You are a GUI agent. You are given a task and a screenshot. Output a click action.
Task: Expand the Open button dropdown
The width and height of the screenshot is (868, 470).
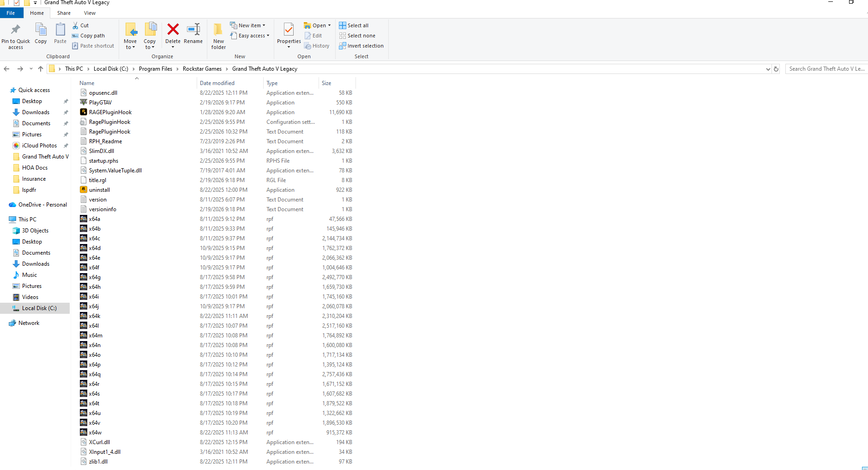(x=329, y=25)
